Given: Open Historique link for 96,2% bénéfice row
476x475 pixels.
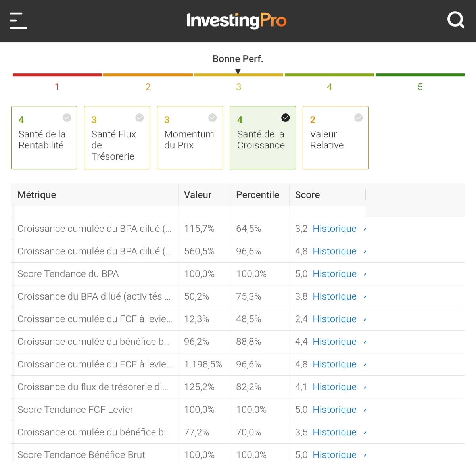Looking at the screenshot, I should tap(334, 342).
